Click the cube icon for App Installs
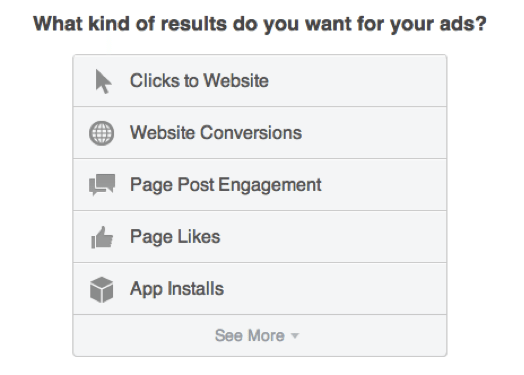Screen dimensions: 524x375 (x=102, y=290)
